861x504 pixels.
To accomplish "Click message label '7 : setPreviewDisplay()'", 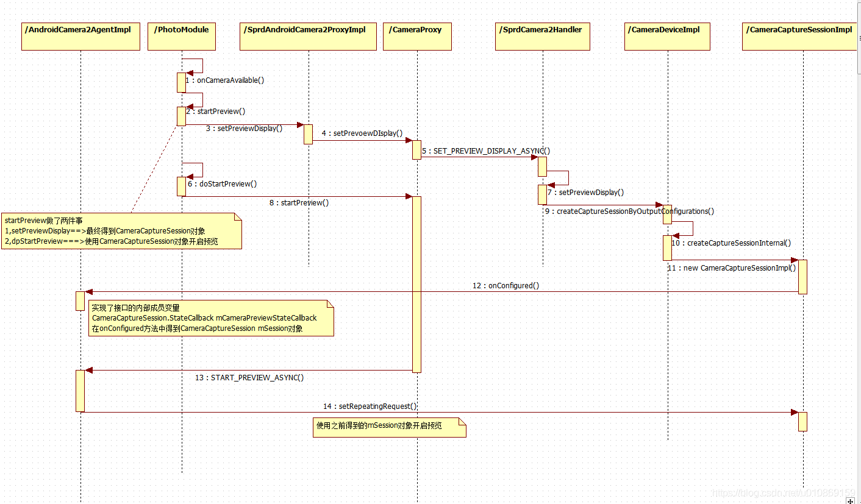I will click(x=585, y=192).
